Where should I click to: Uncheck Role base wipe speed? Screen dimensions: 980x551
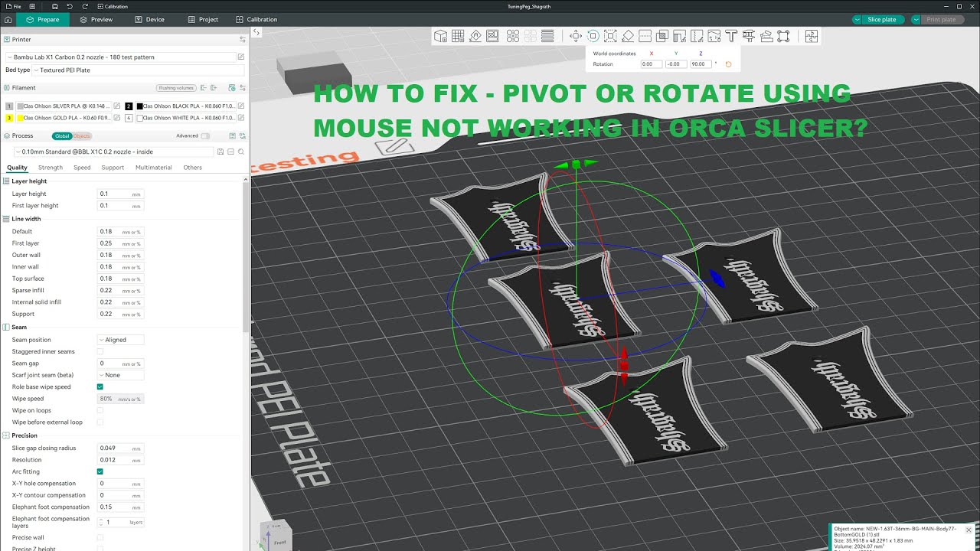coord(100,386)
